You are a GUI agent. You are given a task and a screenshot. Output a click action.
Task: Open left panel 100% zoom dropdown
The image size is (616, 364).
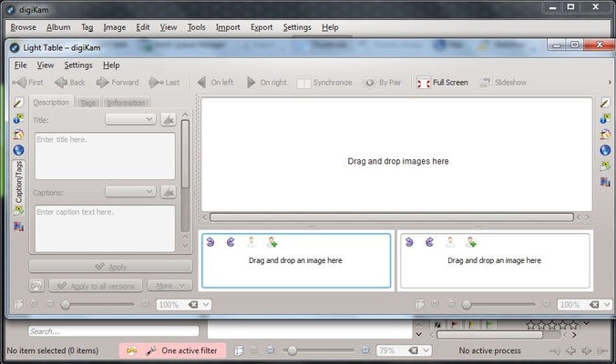click(x=206, y=304)
